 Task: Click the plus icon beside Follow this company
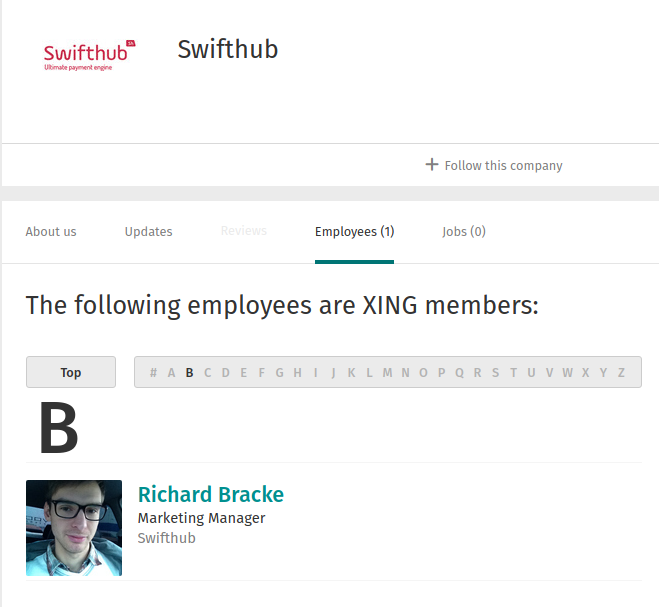[432, 164]
